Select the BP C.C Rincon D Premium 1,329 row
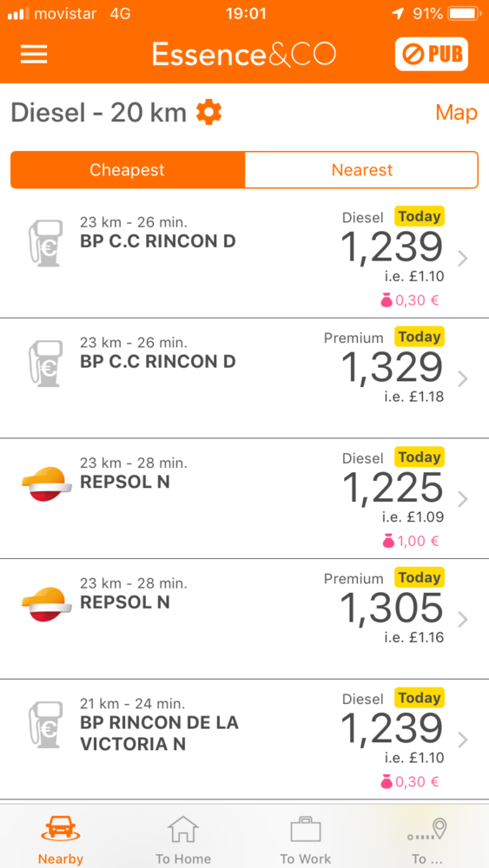The width and height of the screenshot is (489, 868). click(244, 378)
